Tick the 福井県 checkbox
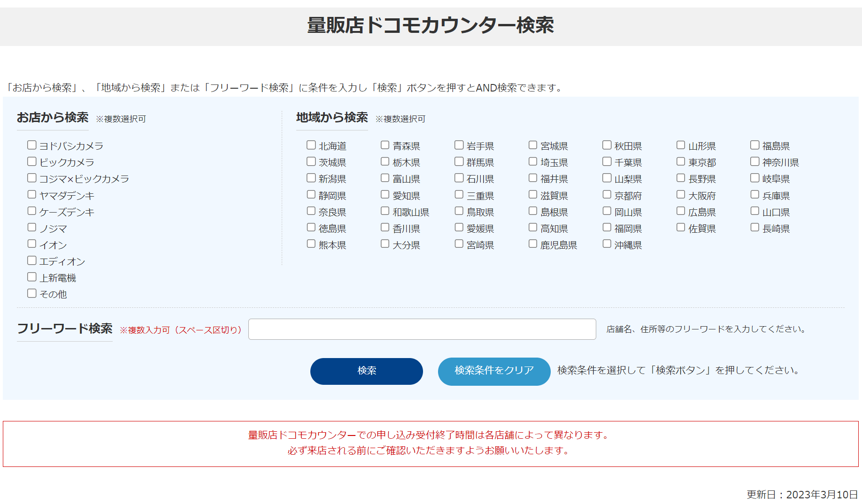The height and width of the screenshot is (504, 862). tap(533, 178)
